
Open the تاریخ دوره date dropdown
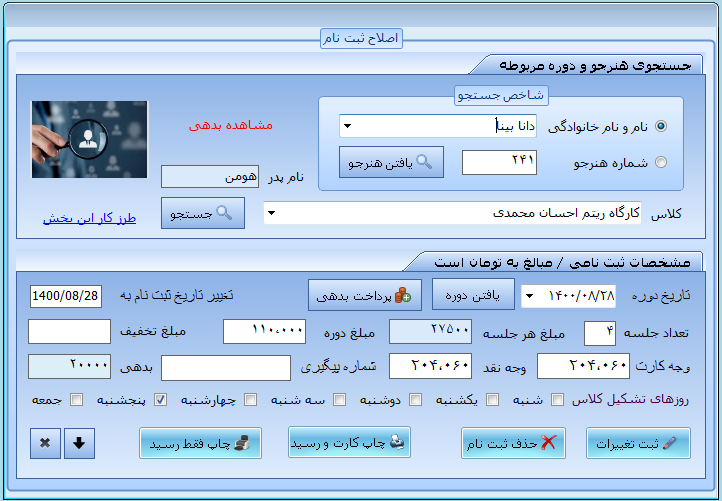click(528, 296)
